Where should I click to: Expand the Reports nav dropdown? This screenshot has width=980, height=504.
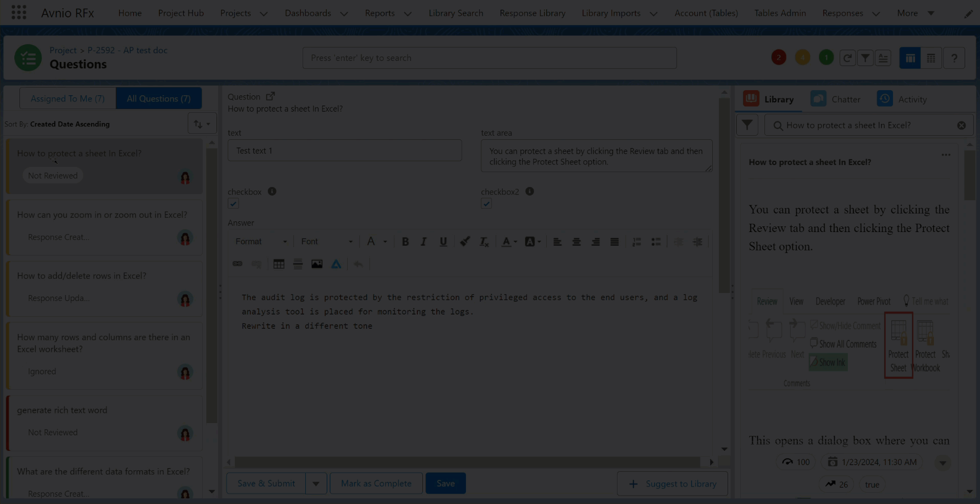tap(408, 13)
